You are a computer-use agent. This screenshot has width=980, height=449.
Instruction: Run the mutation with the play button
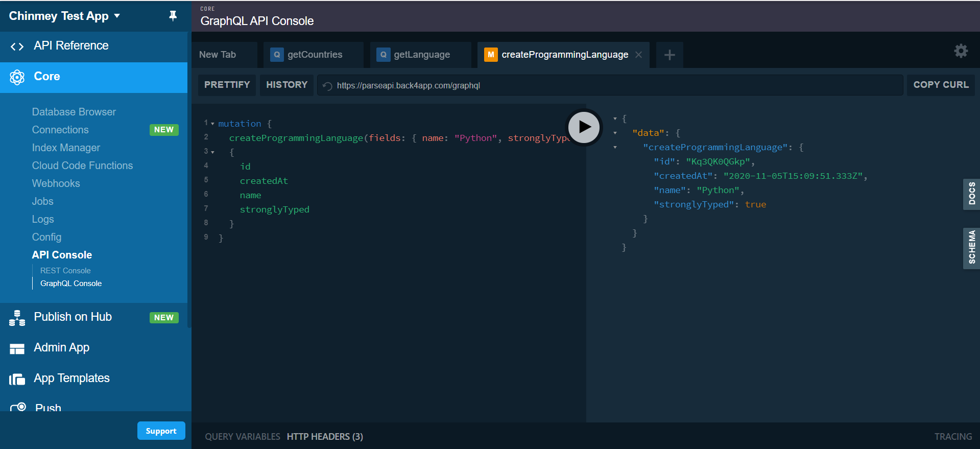pos(584,127)
